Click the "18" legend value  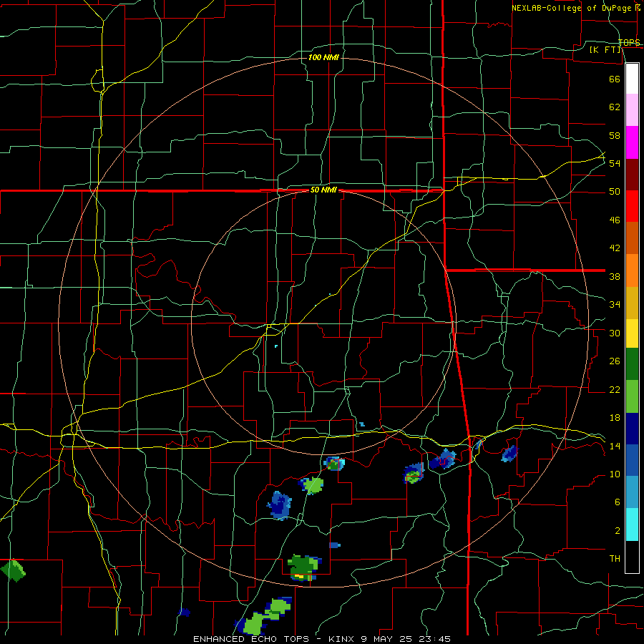click(x=615, y=418)
